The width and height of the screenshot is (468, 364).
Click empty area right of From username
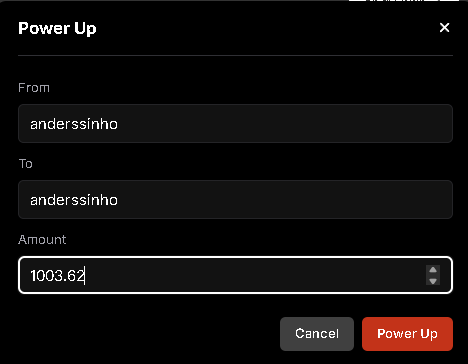point(283,124)
